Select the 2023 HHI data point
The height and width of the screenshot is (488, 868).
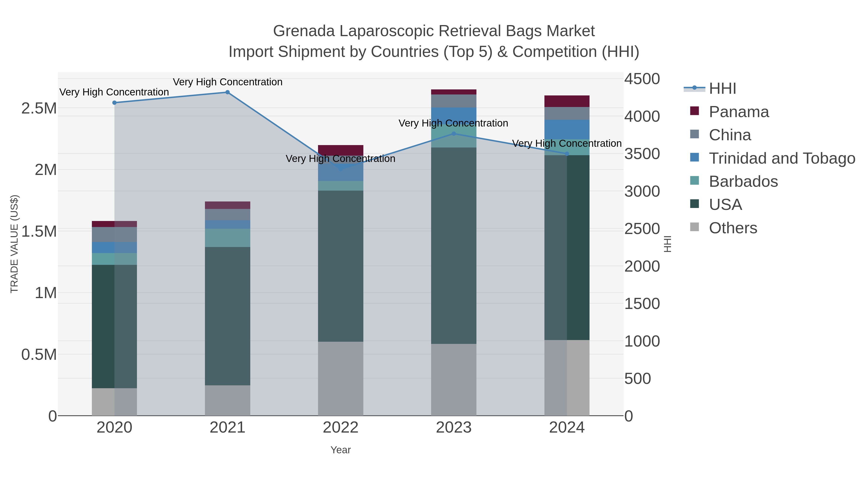pyautogui.click(x=454, y=134)
